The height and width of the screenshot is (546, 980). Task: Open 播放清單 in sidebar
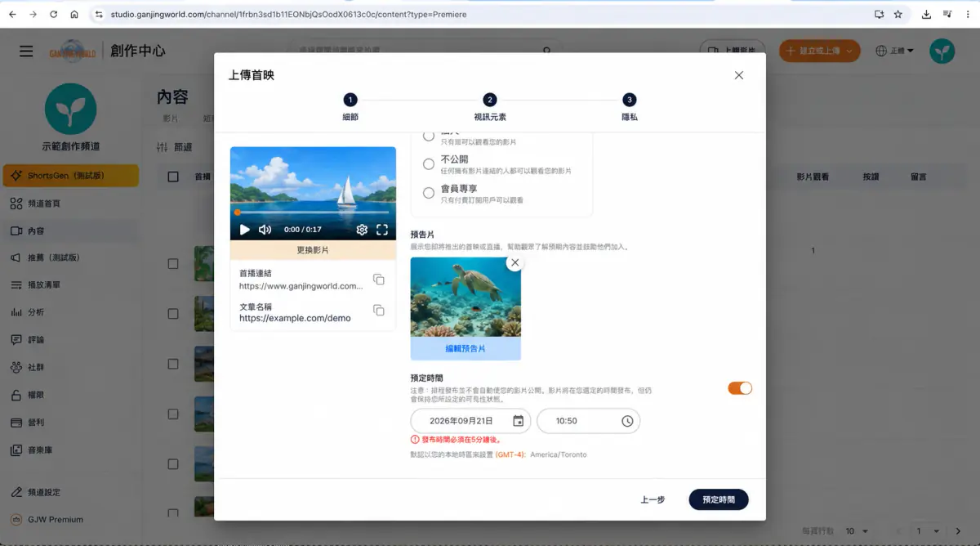(x=70, y=285)
